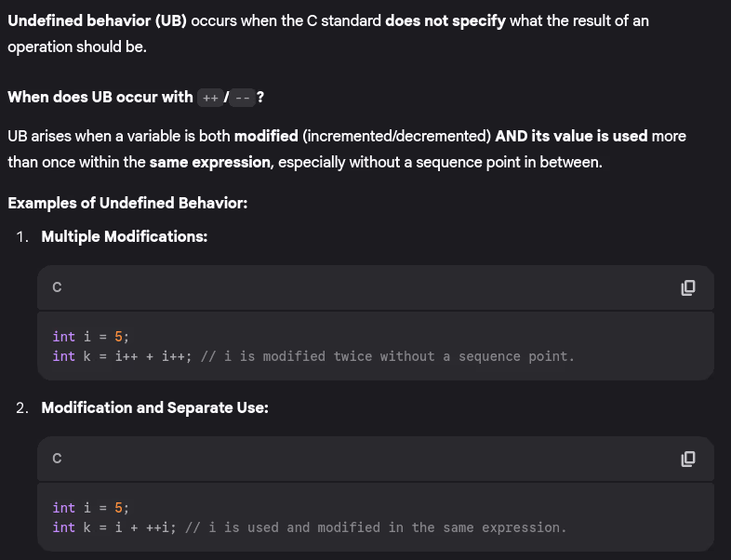Click the 'Examples of Undefined Behavior:' heading
731x560 pixels.
(127, 202)
